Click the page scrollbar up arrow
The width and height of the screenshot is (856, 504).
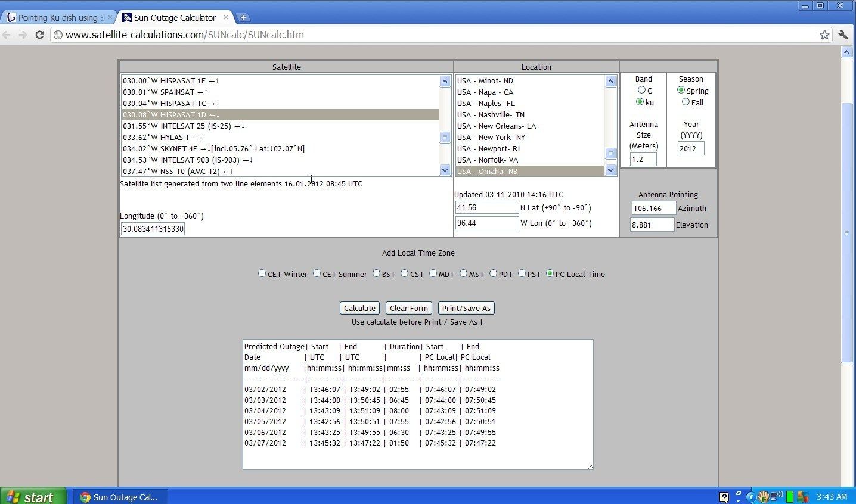(x=847, y=52)
